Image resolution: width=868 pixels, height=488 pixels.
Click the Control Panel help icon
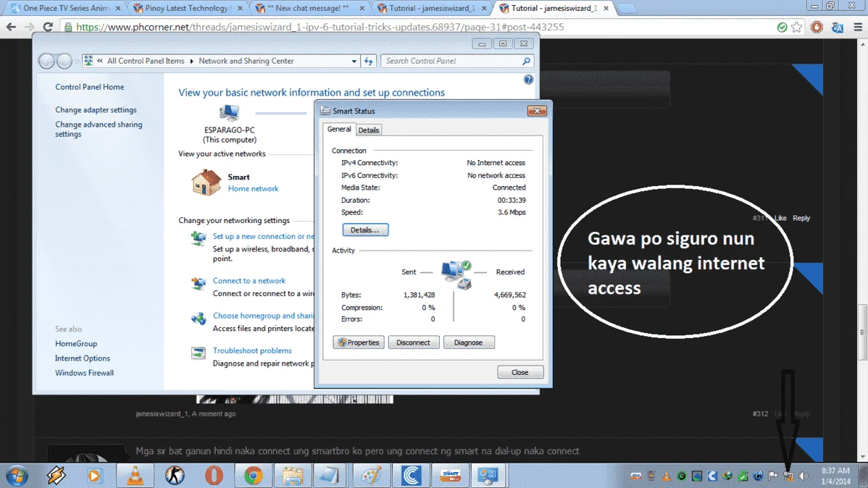point(528,80)
